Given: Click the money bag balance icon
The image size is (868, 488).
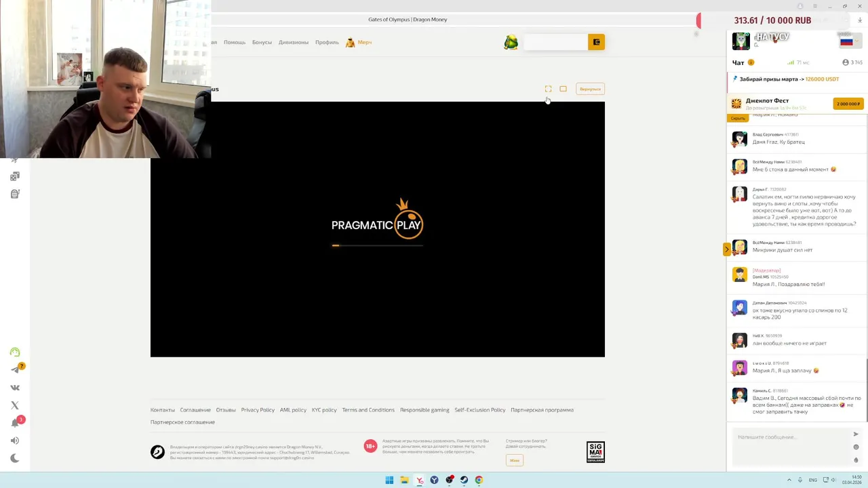Looking at the screenshot, I should 511,43.
